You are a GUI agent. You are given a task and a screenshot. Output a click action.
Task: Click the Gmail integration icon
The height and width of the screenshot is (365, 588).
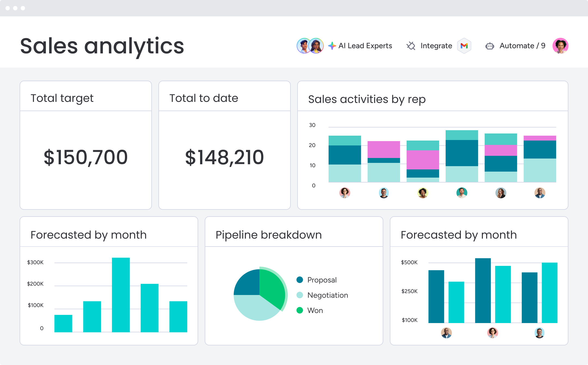click(464, 46)
